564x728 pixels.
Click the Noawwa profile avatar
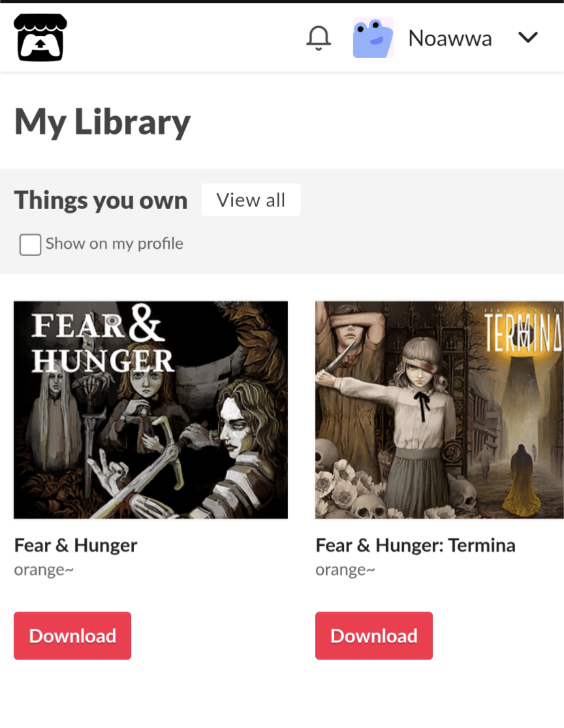[373, 38]
